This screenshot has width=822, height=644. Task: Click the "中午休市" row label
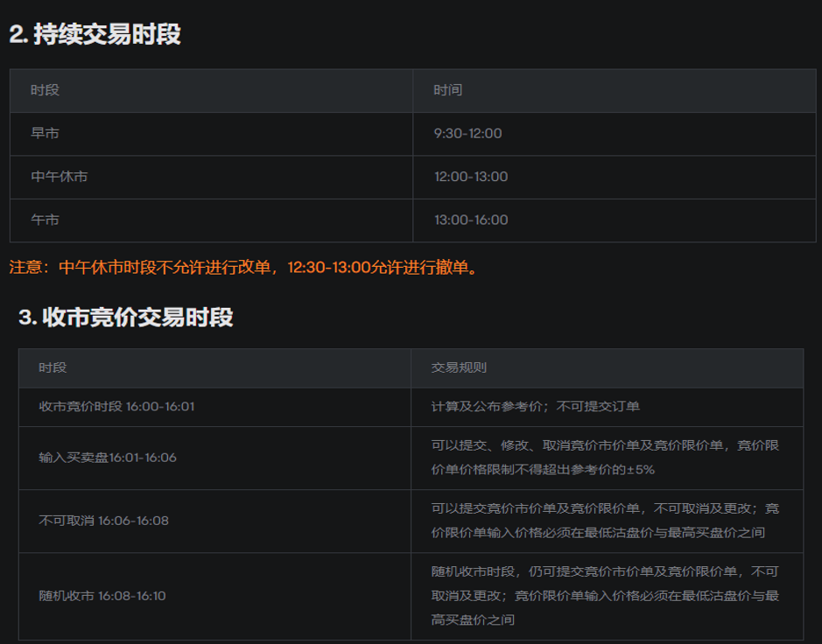(60, 177)
